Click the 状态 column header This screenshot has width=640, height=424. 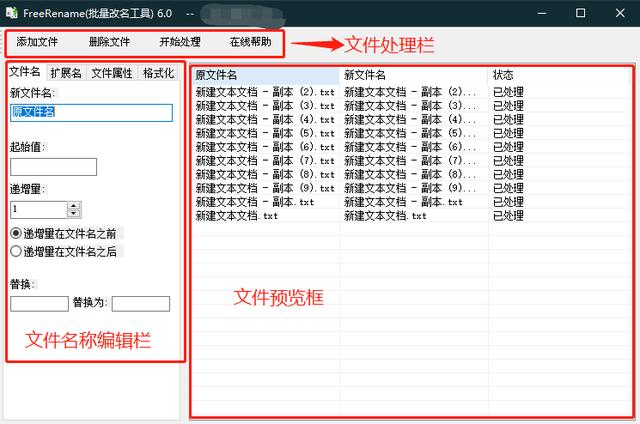(560, 75)
